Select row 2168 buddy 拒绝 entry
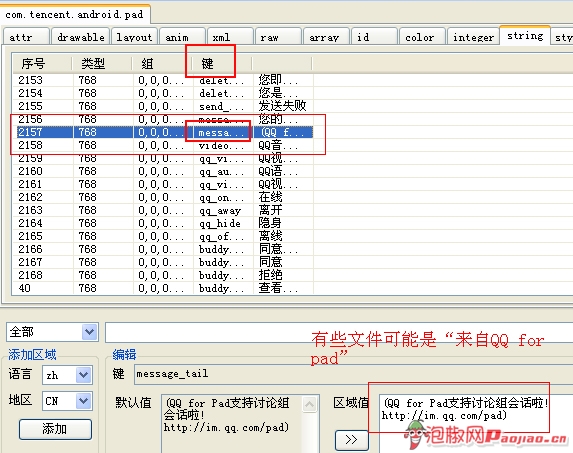 click(163, 275)
